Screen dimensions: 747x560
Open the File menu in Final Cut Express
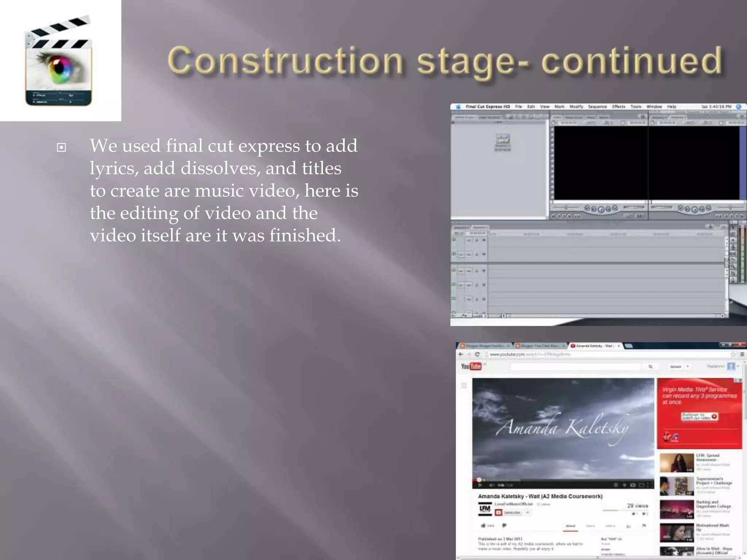point(519,107)
